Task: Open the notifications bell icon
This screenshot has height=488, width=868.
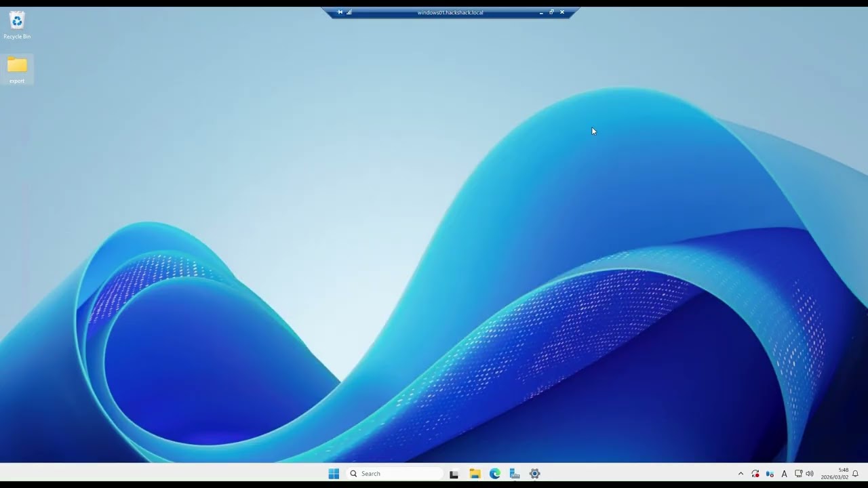Action: 855,474
